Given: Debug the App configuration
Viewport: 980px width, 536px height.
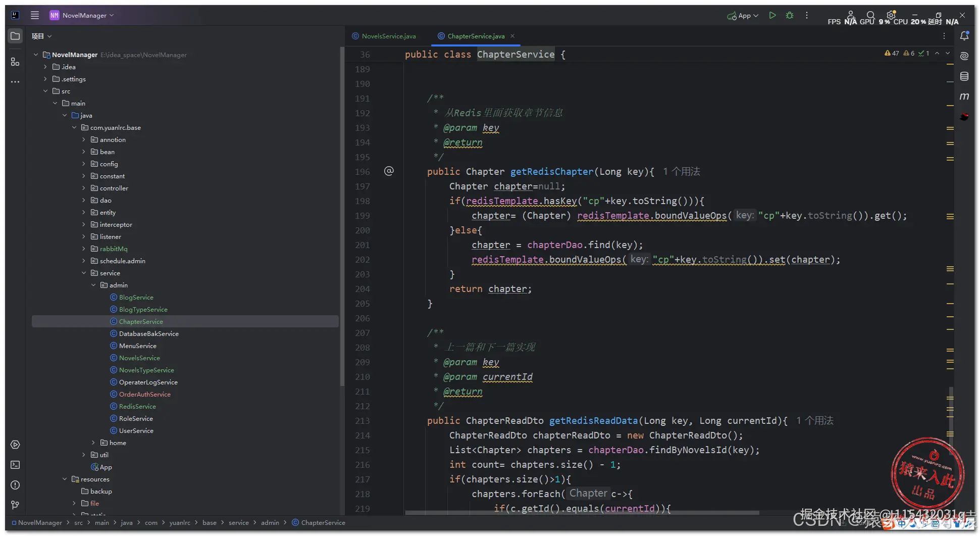Looking at the screenshot, I should pos(790,15).
